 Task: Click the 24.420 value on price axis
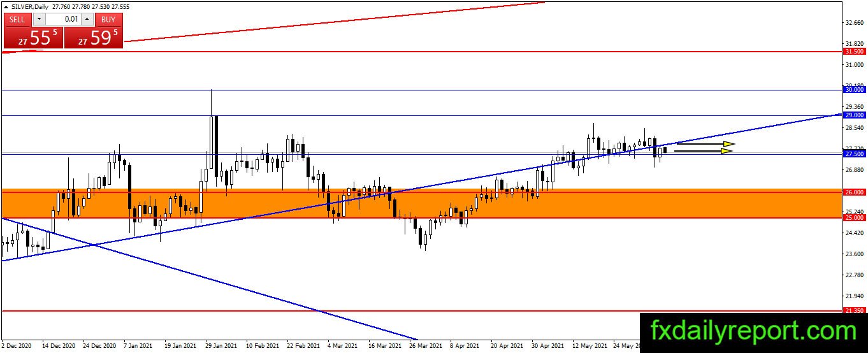[x=854, y=233]
